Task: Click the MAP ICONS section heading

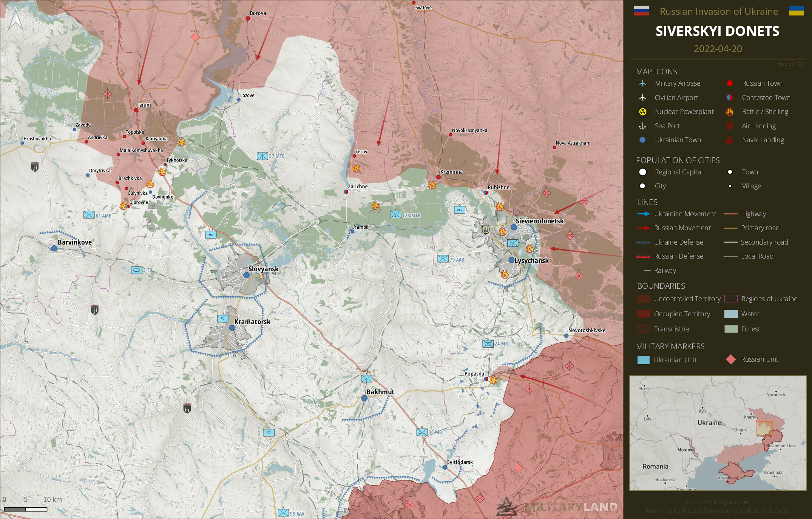Action: click(656, 72)
